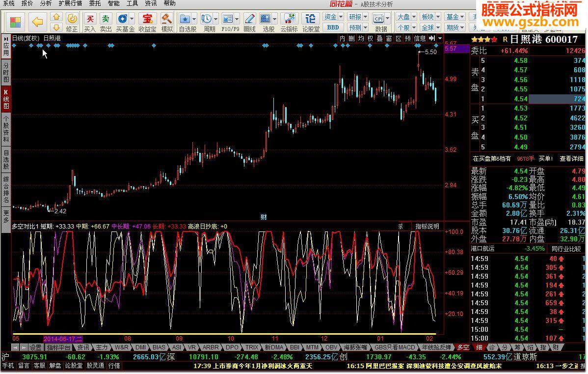
Task: Open the 买入 buy tool
Action: point(90,22)
